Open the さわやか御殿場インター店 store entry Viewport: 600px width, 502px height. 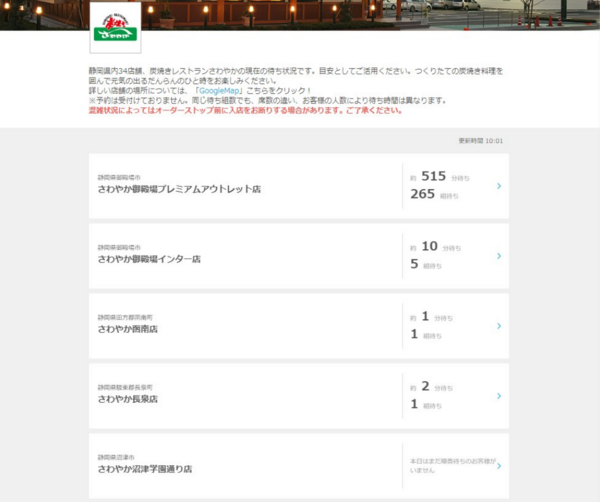click(x=149, y=259)
